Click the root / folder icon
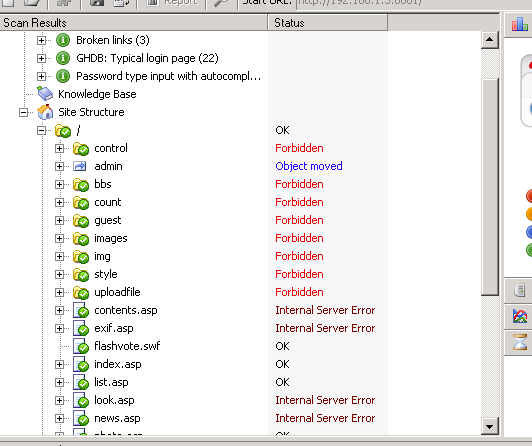Screen dimensions: 532x446 [63, 131]
